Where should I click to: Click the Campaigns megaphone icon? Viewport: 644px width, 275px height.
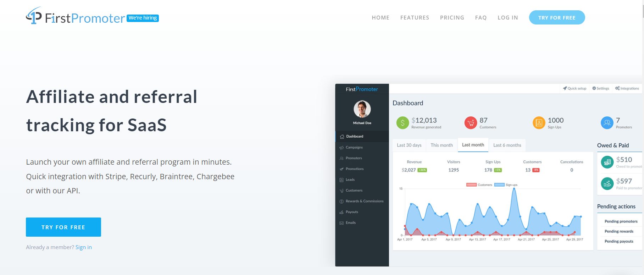click(342, 148)
